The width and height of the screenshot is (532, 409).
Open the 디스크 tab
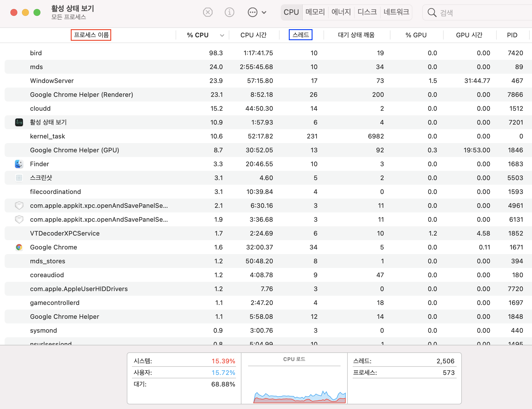coord(367,12)
